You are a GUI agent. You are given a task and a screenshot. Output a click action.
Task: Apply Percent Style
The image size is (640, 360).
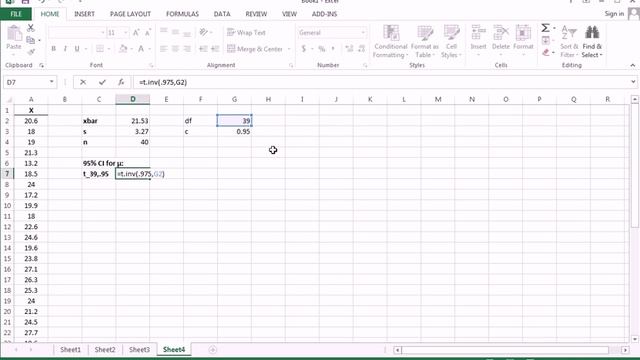(322, 49)
